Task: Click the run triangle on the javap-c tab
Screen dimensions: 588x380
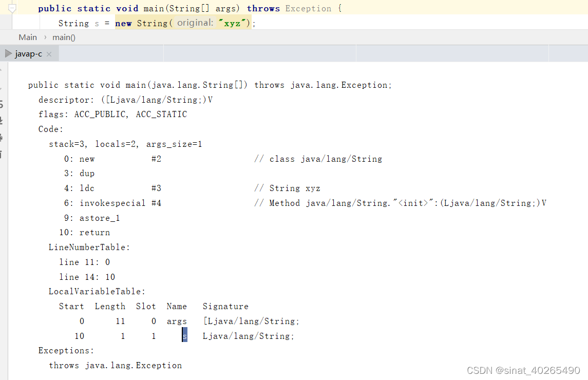Action: pyautogui.click(x=8, y=53)
